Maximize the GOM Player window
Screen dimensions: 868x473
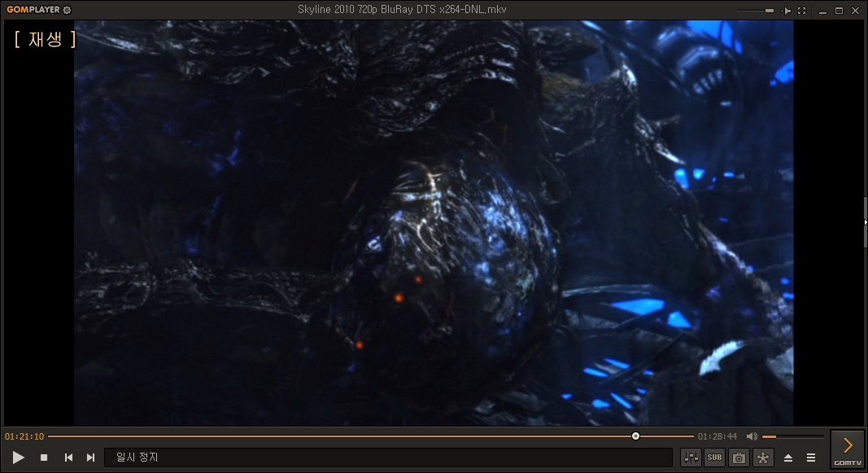coord(840,11)
